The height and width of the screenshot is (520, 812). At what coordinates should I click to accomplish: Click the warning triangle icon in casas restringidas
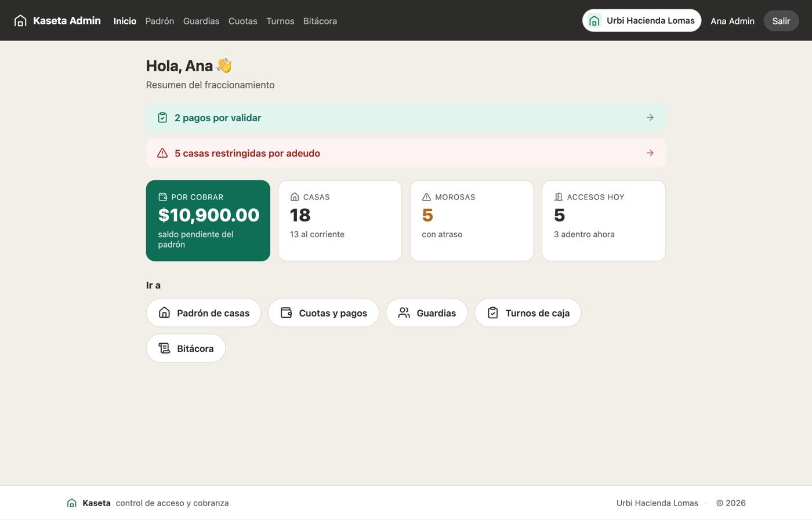(x=162, y=153)
